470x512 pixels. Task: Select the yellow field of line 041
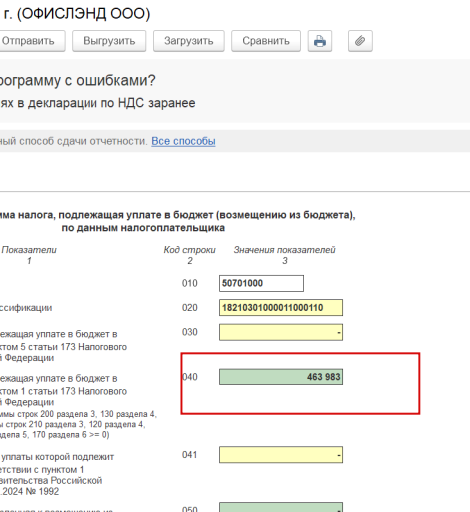click(281, 455)
